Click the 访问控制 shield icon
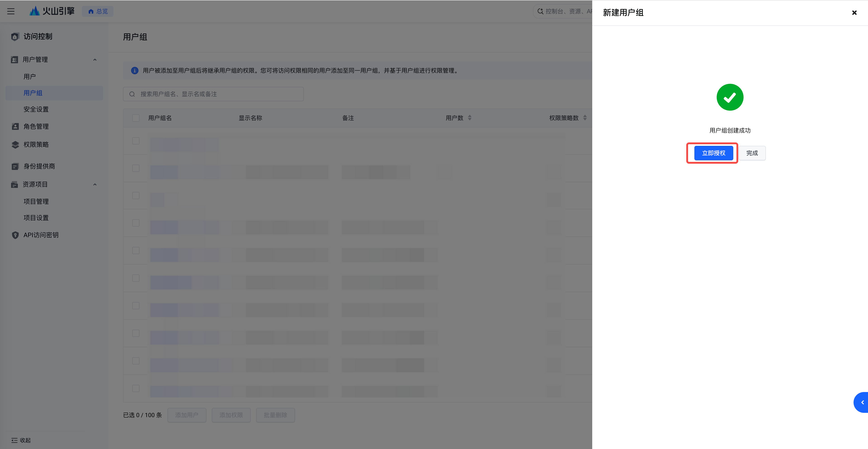The width and height of the screenshot is (868, 449). (x=15, y=36)
